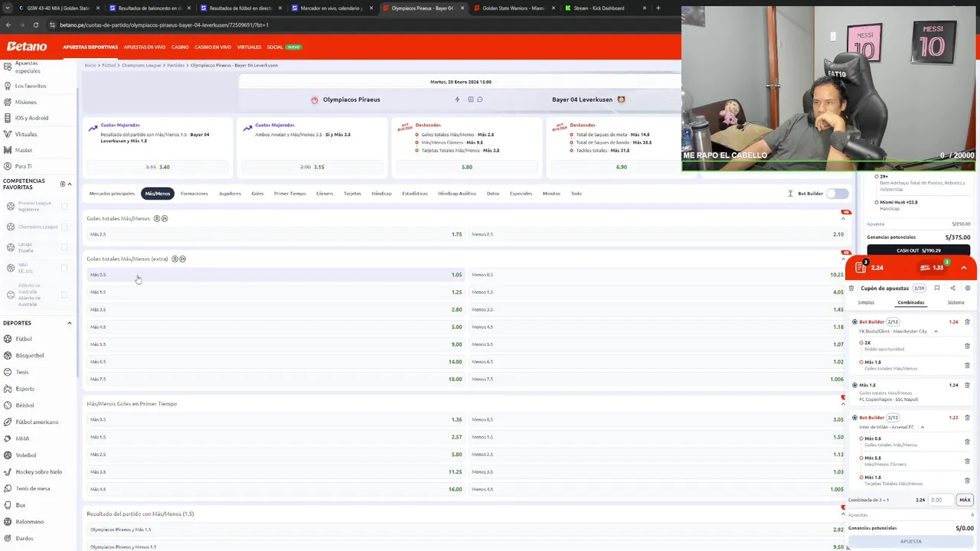Check LaLiga España favorite box
The width and height of the screenshot is (980, 551).
pyautogui.click(x=64, y=247)
